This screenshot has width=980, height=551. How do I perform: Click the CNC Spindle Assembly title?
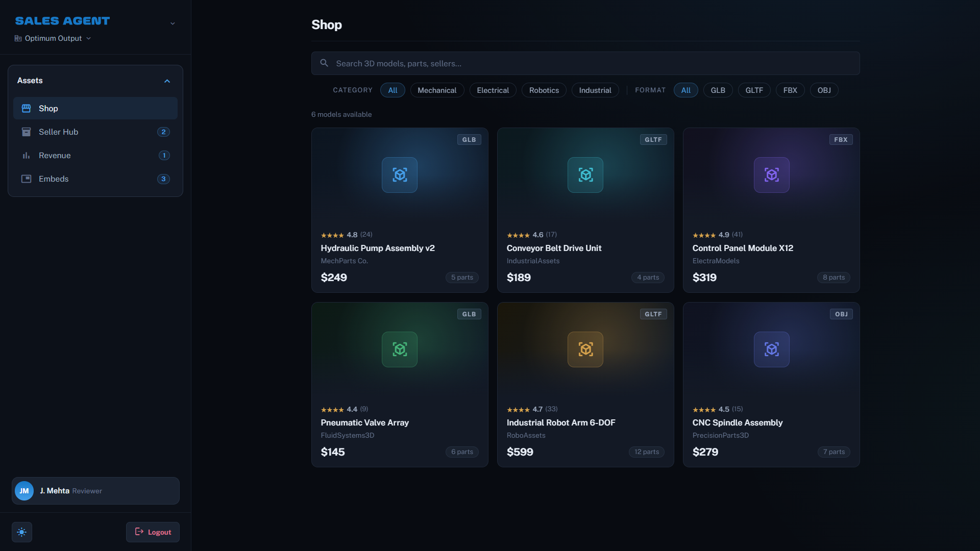[x=738, y=422]
